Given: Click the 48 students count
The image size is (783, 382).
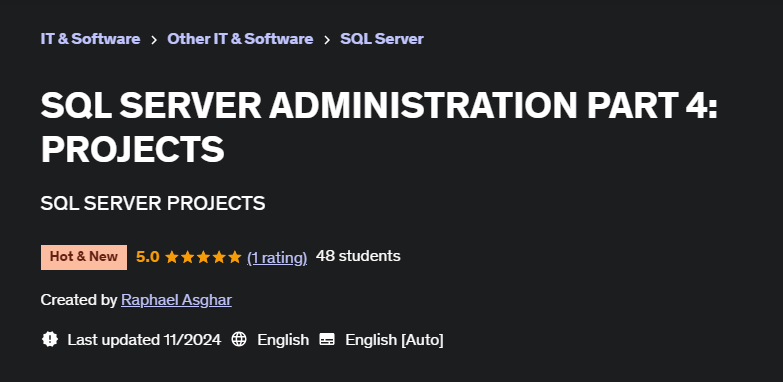Looking at the screenshot, I should pyautogui.click(x=358, y=256).
